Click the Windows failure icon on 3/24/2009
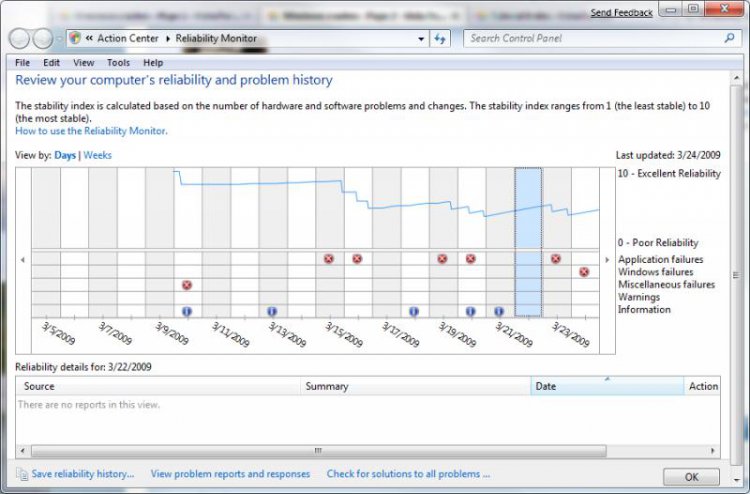The width and height of the screenshot is (750, 494). pyautogui.click(x=584, y=272)
